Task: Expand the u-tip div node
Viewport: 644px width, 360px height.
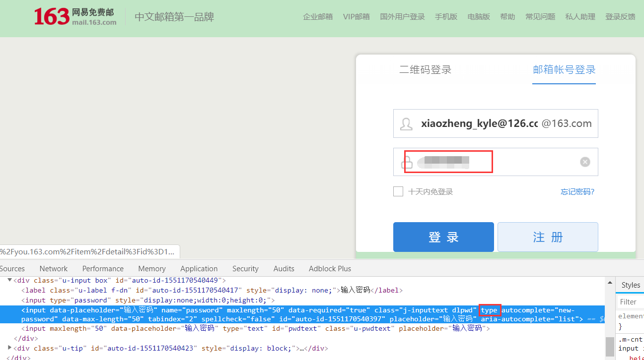Action: click(x=9, y=348)
